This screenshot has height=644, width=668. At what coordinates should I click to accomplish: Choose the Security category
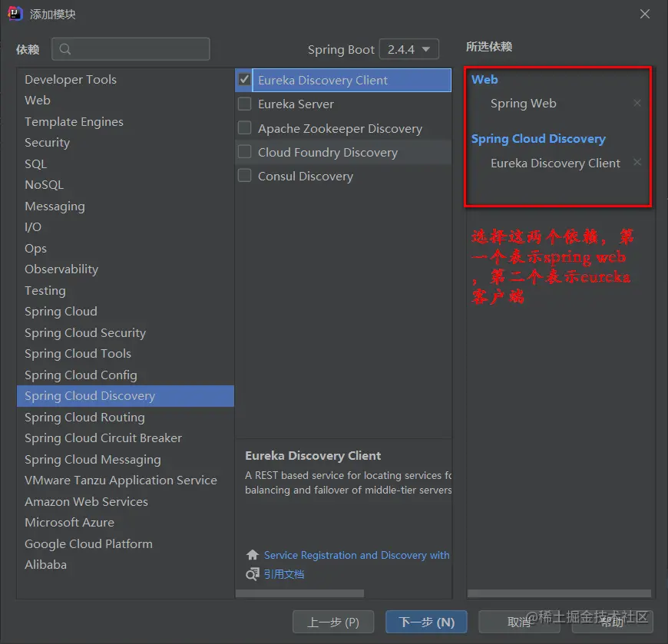coord(125,142)
